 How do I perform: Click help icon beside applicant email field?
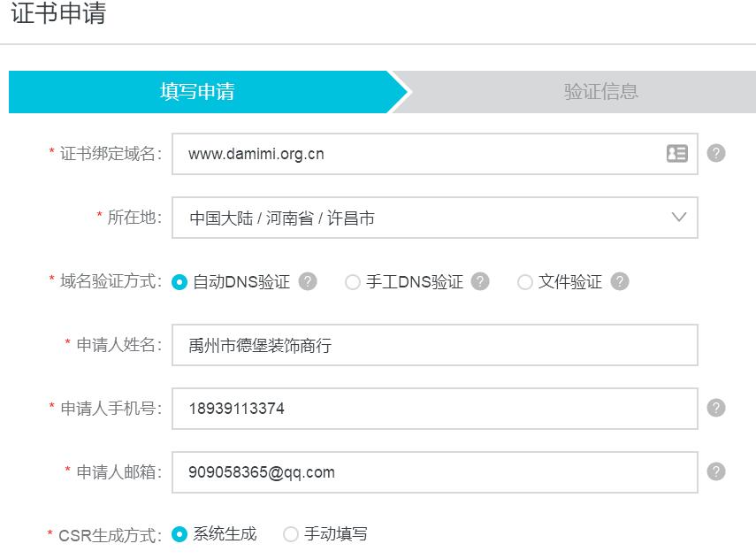click(716, 471)
